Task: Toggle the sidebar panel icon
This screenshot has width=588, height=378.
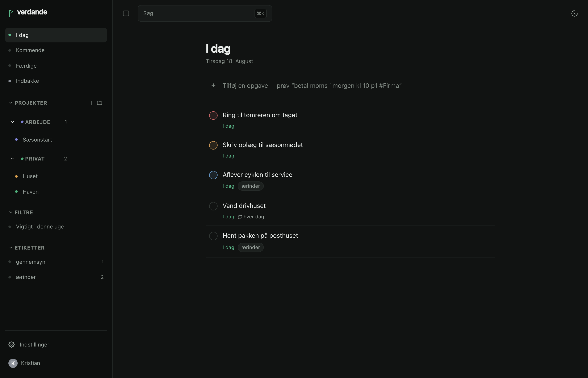Action: point(126,13)
